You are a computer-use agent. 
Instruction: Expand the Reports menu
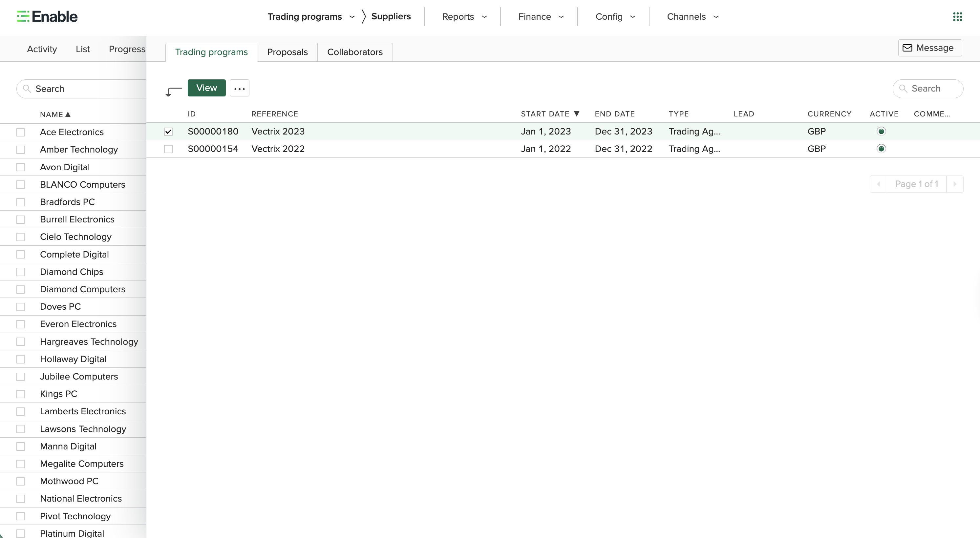(464, 17)
